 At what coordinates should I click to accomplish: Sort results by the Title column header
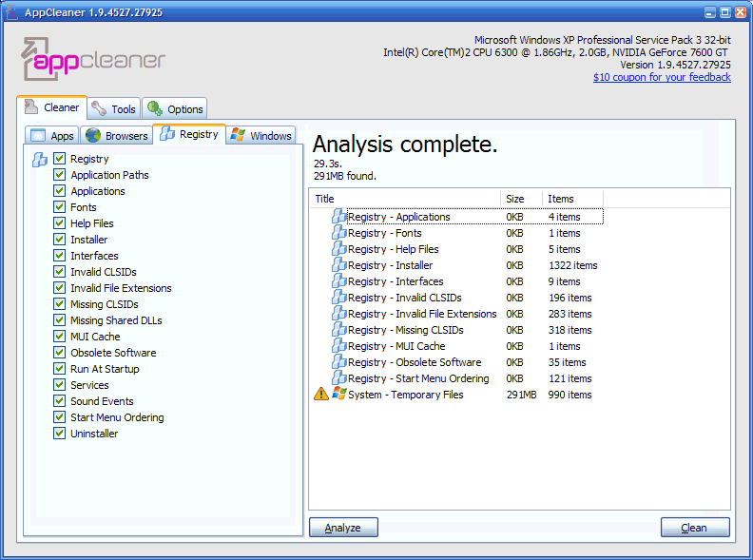[x=405, y=199]
